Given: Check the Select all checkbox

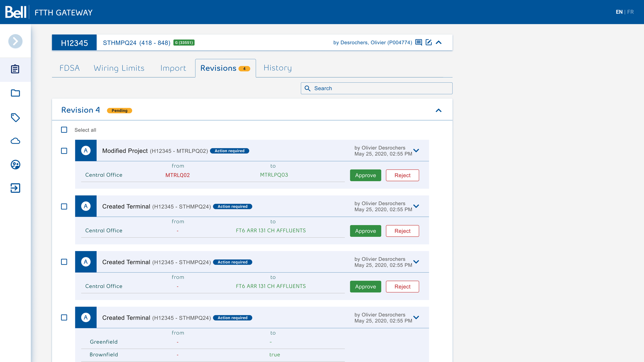Looking at the screenshot, I should [x=64, y=130].
